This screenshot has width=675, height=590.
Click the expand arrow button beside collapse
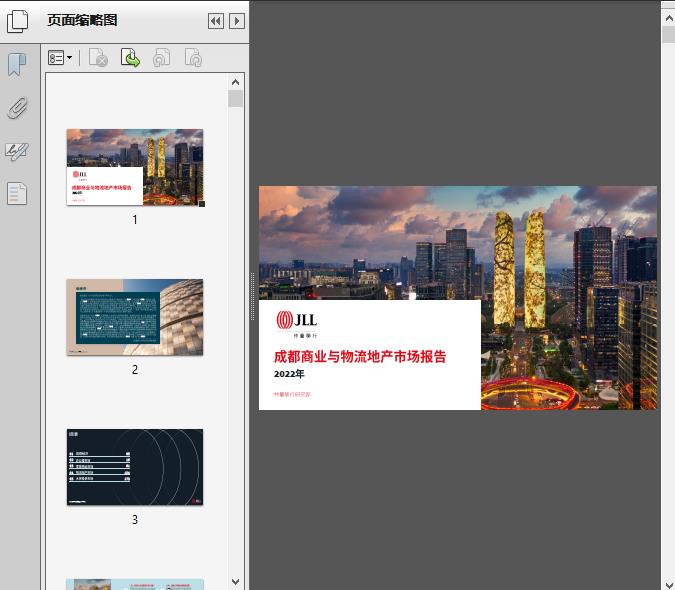[x=237, y=21]
